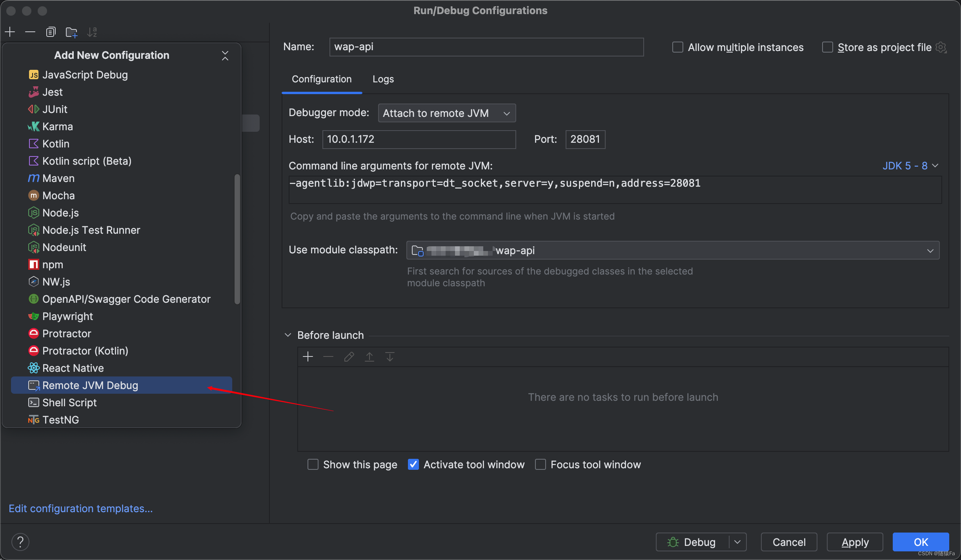Image resolution: width=961 pixels, height=560 pixels.
Task: Click the React Native configuration icon
Action: click(x=33, y=367)
